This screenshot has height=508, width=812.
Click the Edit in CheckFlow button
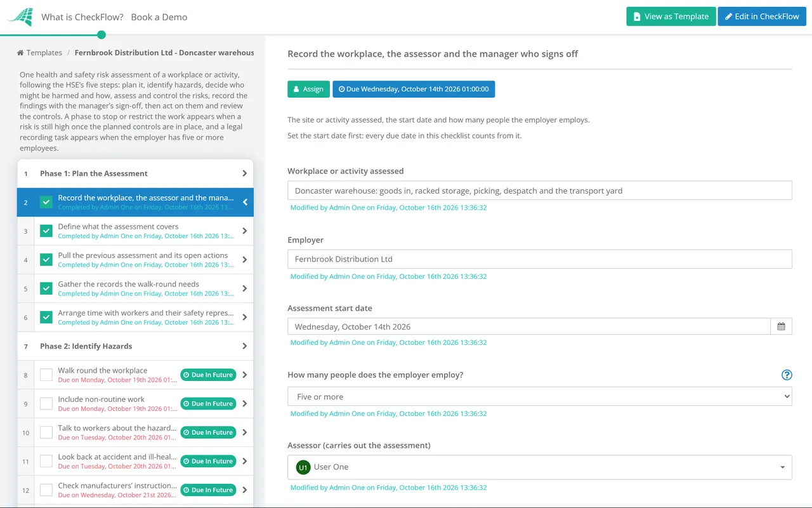762,17
